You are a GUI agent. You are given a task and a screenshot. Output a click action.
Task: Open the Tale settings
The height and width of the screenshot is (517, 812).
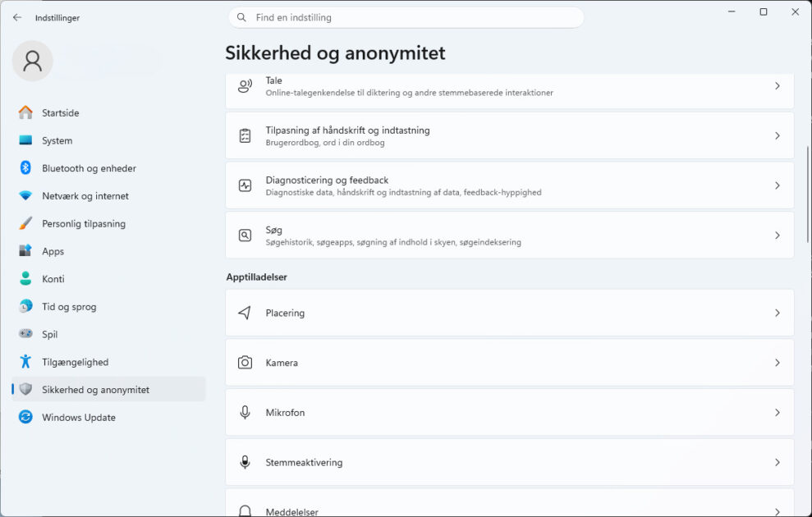coord(510,91)
